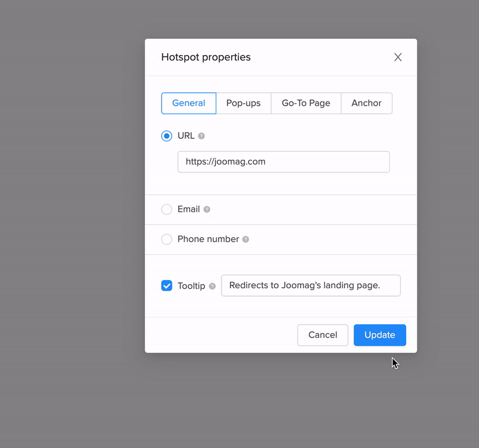
Task: Switch to the Anchor tab
Action: pyautogui.click(x=366, y=103)
